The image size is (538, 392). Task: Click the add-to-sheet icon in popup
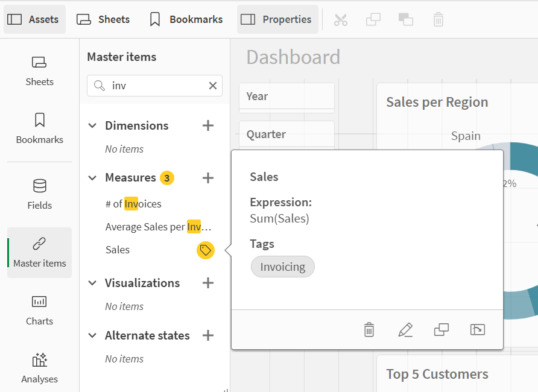pyautogui.click(x=478, y=330)
